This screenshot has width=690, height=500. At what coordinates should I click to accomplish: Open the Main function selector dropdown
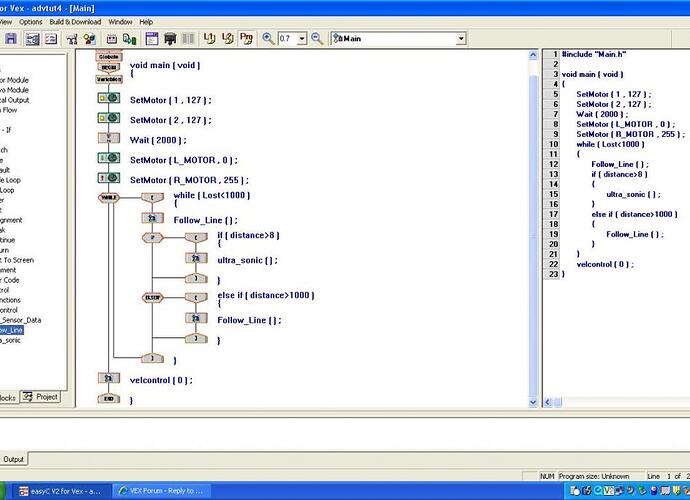coord(460,39)
